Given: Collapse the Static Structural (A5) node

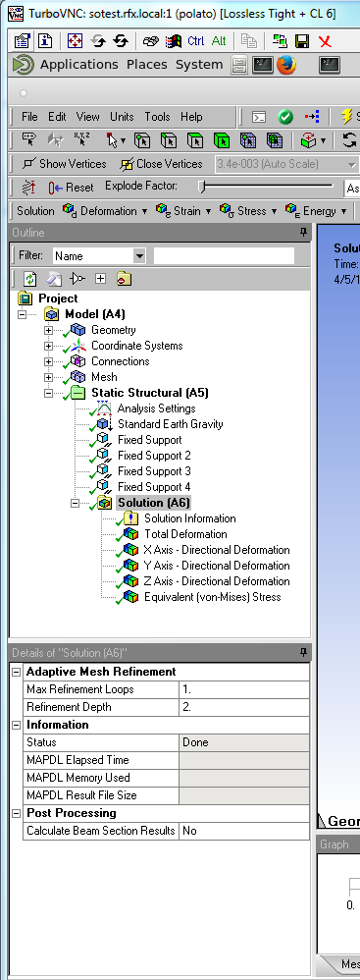Looking at the screenshot, I should pos(48,393).
